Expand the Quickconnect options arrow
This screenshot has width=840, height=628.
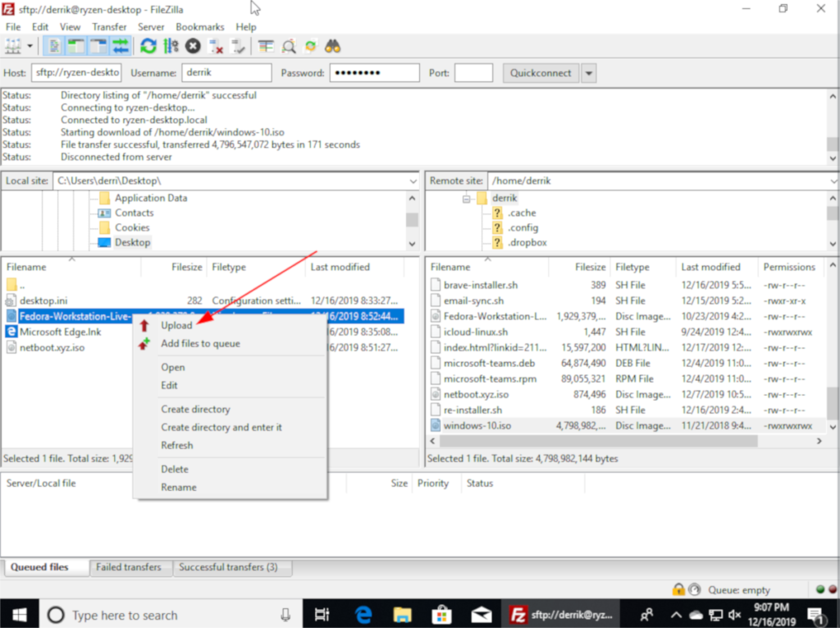tap(587, 72)
